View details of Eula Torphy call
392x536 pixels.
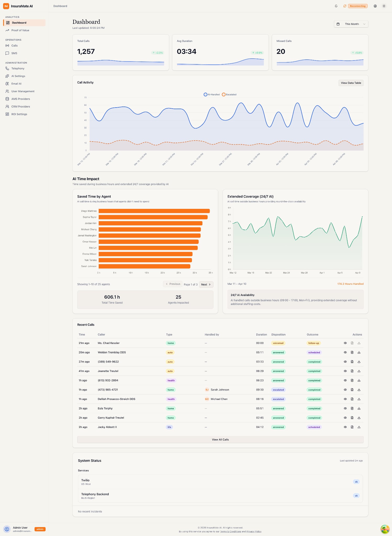pos(345,409)
